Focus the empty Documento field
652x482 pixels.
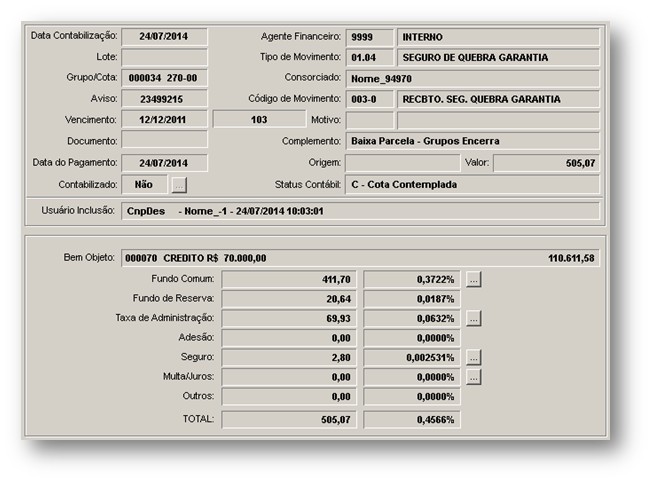pyautogui.click(x=164, y=141)
